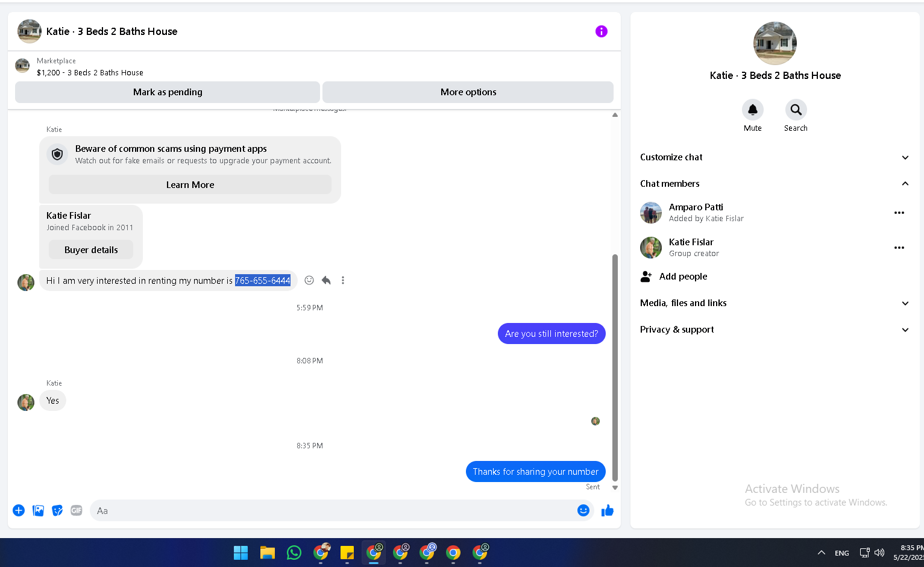924x567 pixels.
Task: Open conversation information via purple info icon
Action: 601,31
